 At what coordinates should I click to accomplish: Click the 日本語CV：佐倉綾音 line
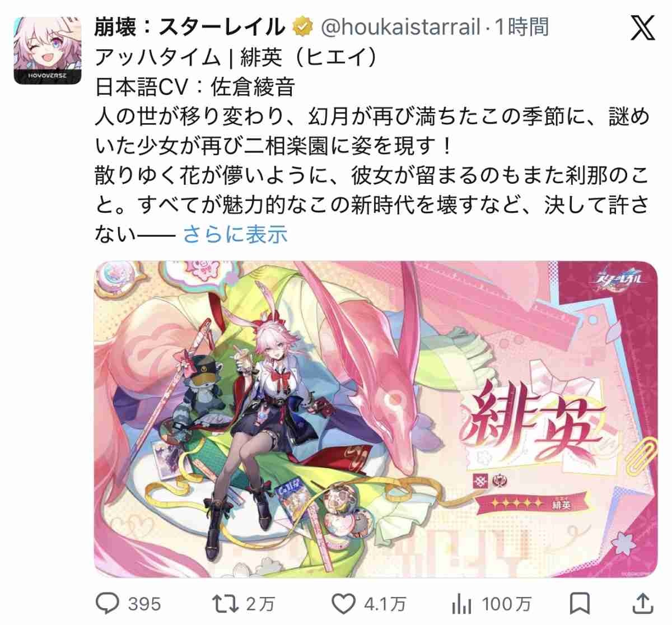(x=195, y=87)
